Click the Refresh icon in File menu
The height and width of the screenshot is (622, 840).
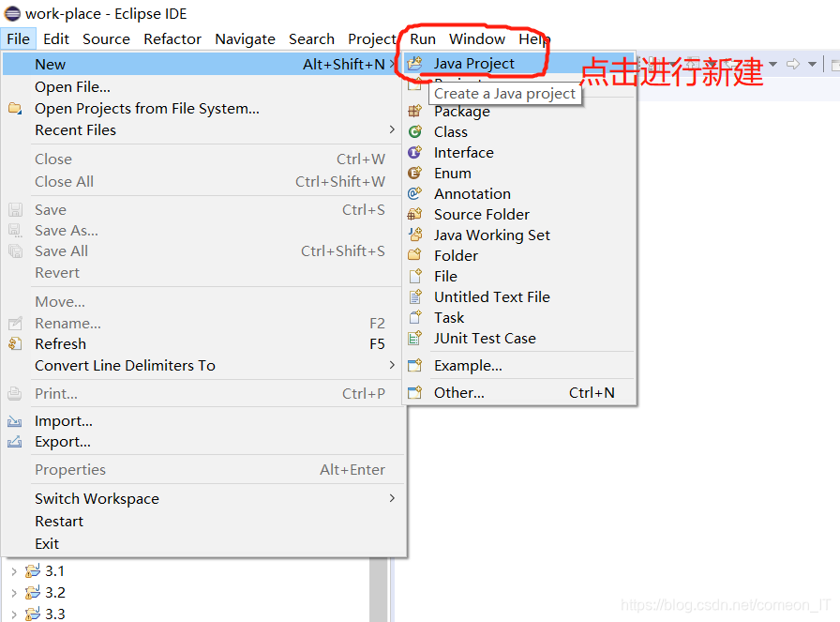click(x=15, y=343)
